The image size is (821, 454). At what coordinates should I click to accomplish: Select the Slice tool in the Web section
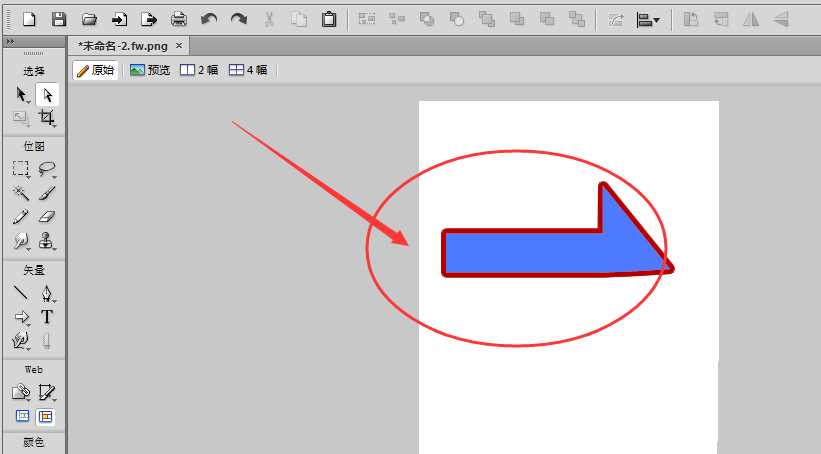[x=47, y=392]
